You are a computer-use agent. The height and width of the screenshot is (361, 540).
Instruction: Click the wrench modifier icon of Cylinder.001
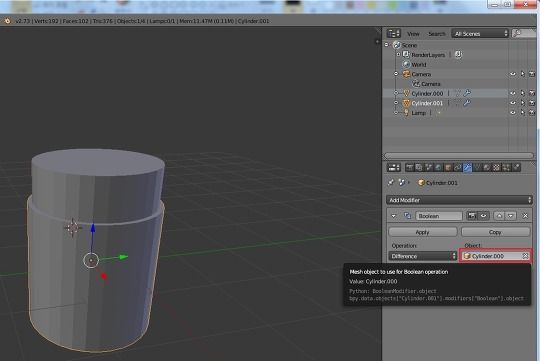[467, 103]
